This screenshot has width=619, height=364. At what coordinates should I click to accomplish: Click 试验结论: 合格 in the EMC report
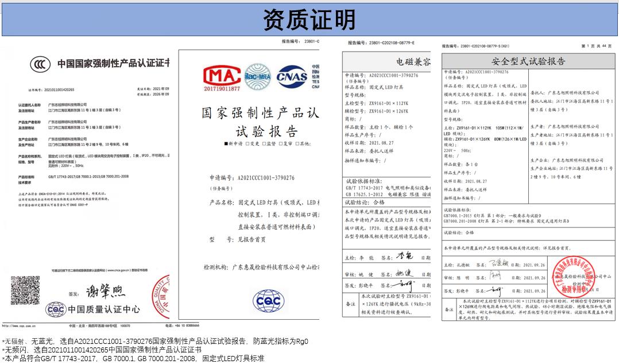tap(365, 202)
